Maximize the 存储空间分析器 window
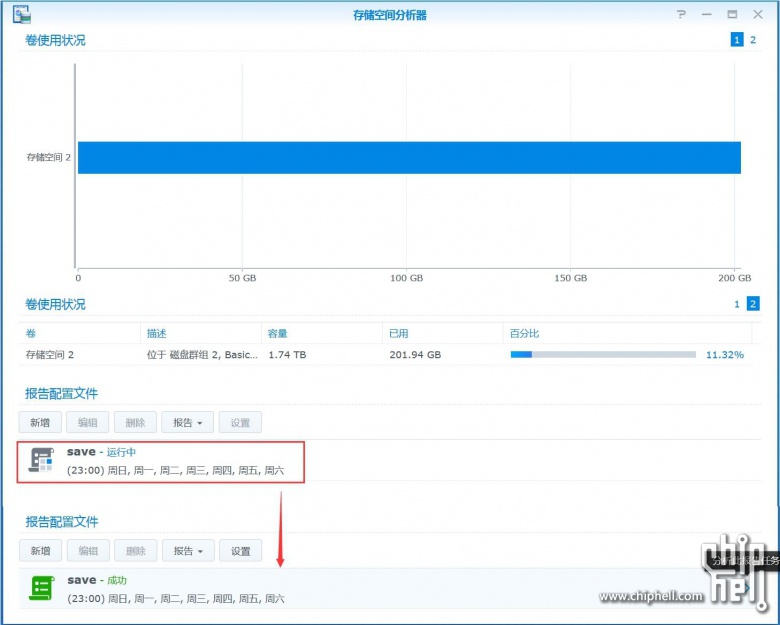The image size is (780, 625). [x=732, y=14]
